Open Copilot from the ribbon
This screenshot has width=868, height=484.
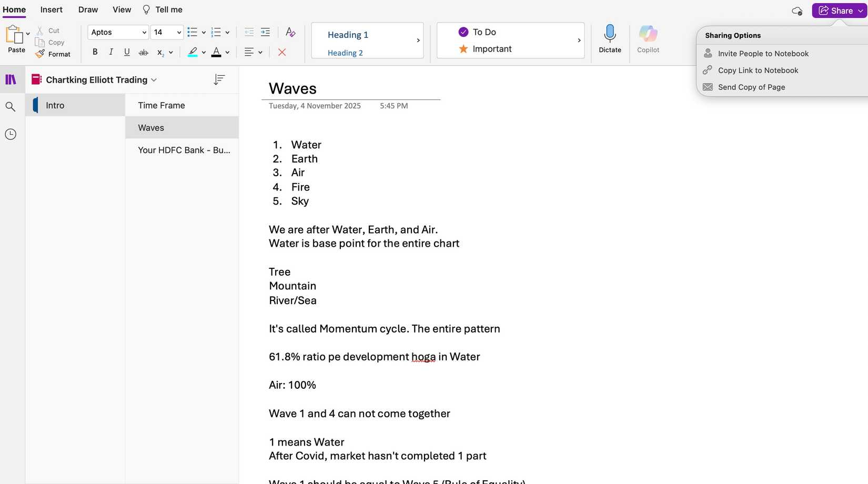(x=648, y=39)
